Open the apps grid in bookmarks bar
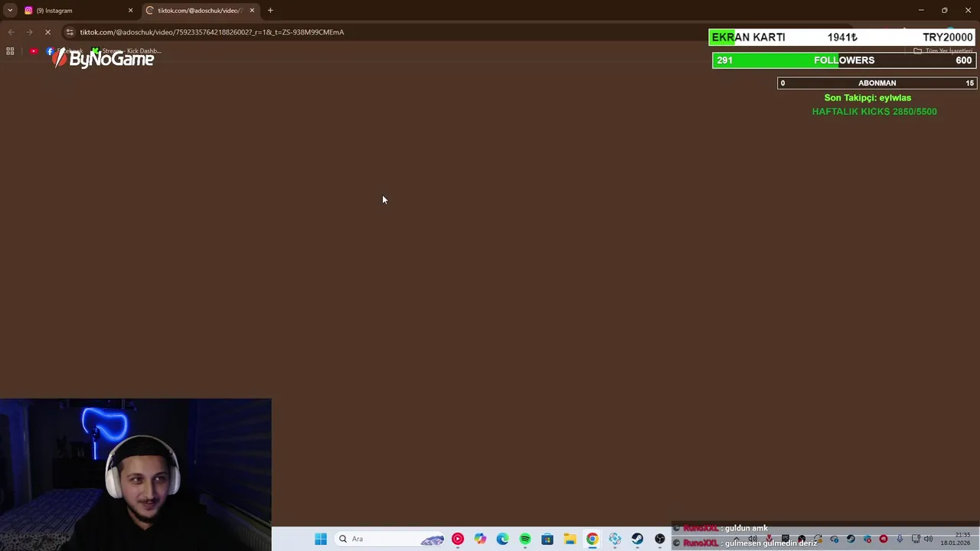The image size is (980, 551). tap(10, 51)
